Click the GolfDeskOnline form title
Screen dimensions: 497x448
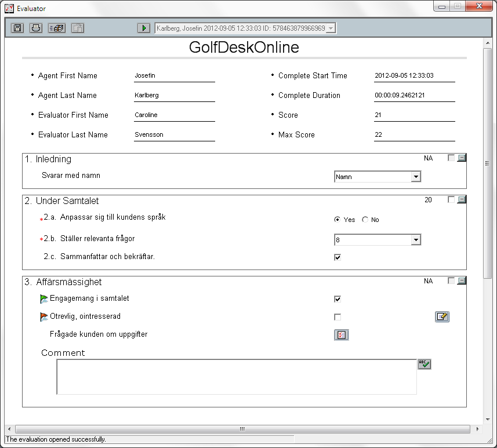point(244,48)
